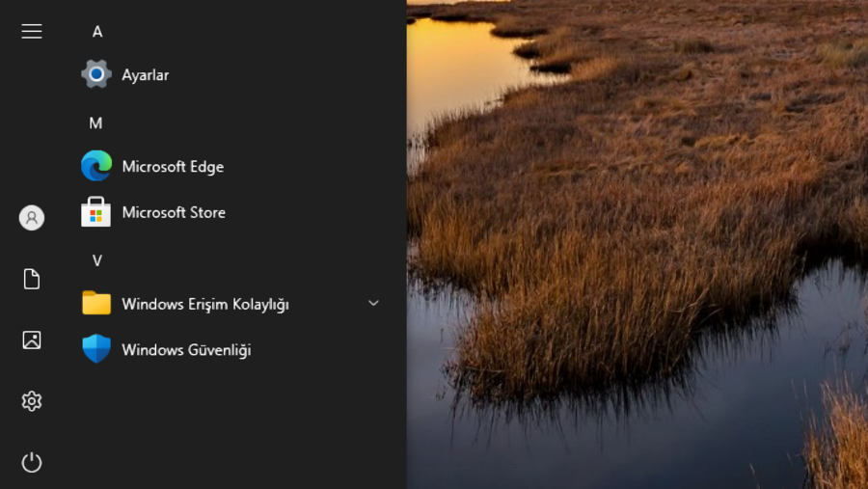Click the desktop wallpaper to dismiss Start
The image size is (868, 489).
click(x=637, y=241)
